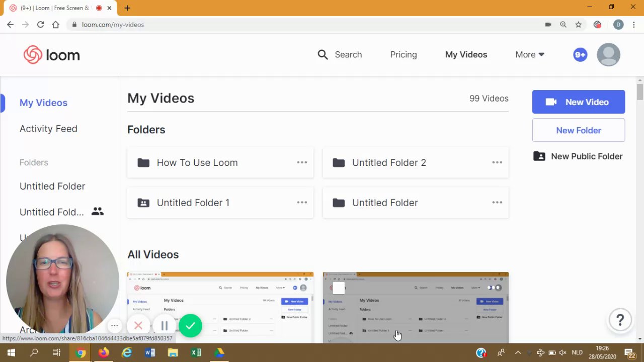Open the Untitled Folder card

[416, 203]
